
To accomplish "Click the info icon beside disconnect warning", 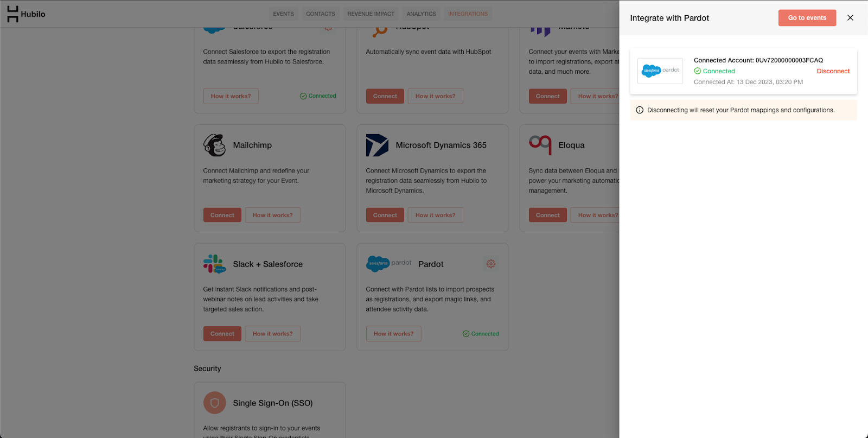I will 640,110.
